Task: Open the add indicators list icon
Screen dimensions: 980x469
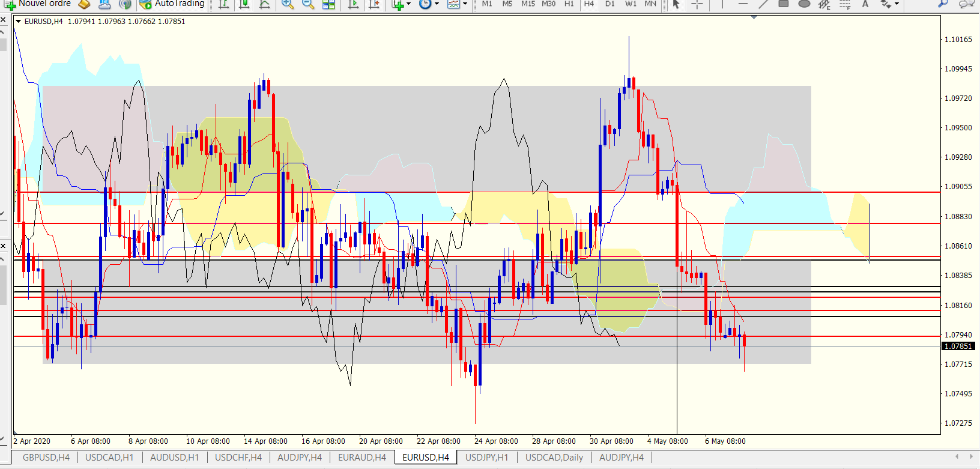Action: point(397,4)
